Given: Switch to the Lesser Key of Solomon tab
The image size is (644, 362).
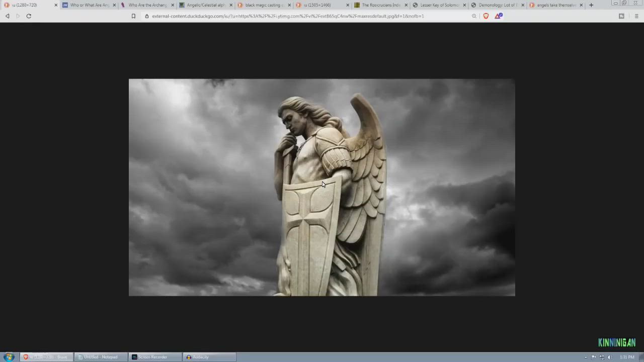Looking at the screenshot, I should 439,5.
